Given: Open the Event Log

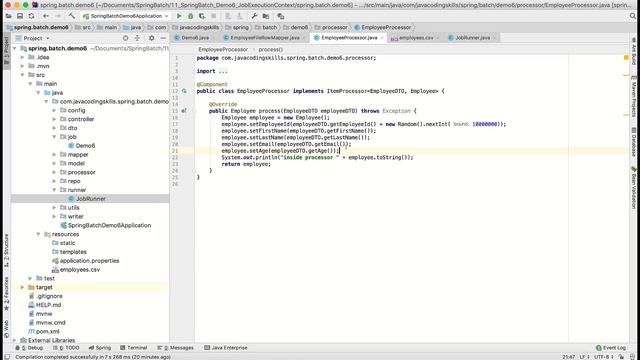Looking at the screenshot, I should (611, 348).
